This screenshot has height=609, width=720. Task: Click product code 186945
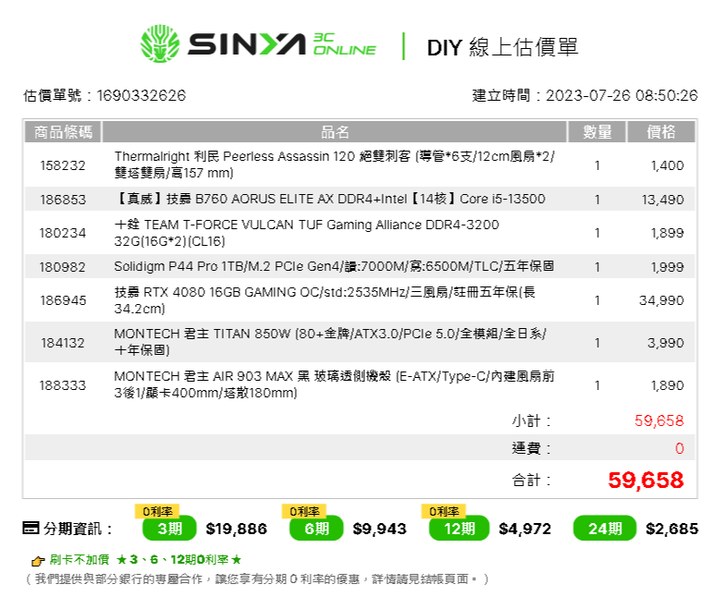62,300
